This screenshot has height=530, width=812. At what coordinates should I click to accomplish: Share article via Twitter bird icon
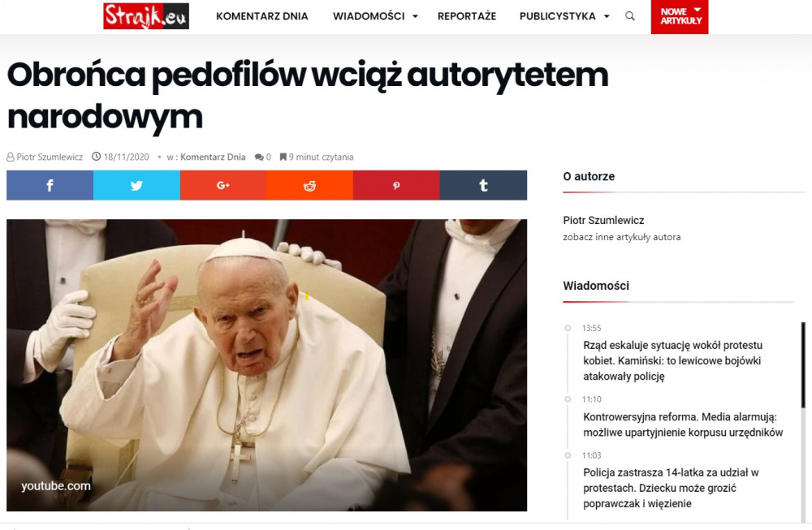(136, 185)
